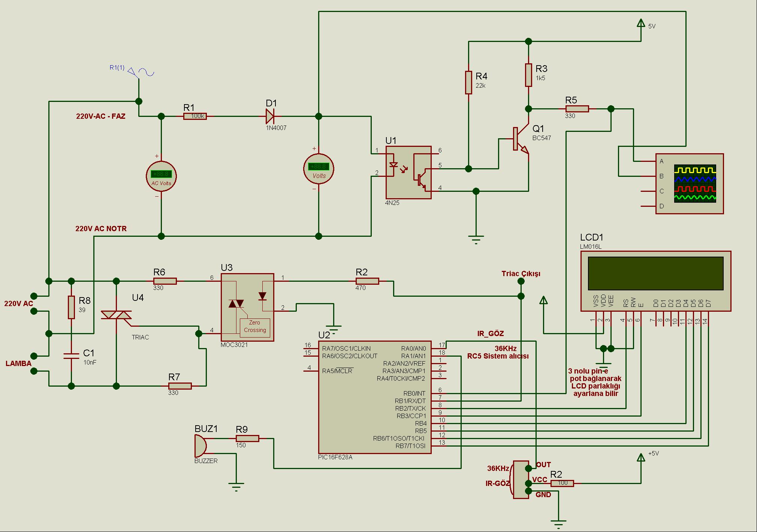Click the '220V AC NOTR' label

(101, 229)
